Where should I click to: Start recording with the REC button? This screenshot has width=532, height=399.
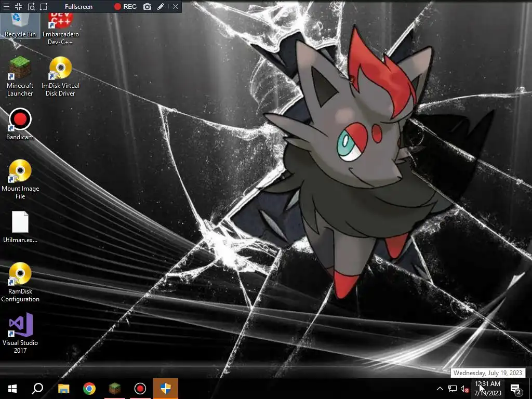[125, 6]
